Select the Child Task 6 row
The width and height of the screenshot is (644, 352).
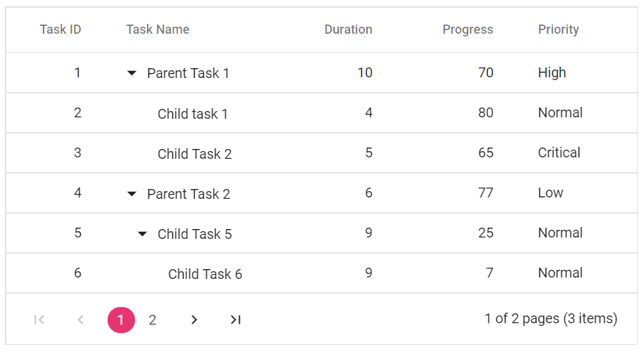321,273
